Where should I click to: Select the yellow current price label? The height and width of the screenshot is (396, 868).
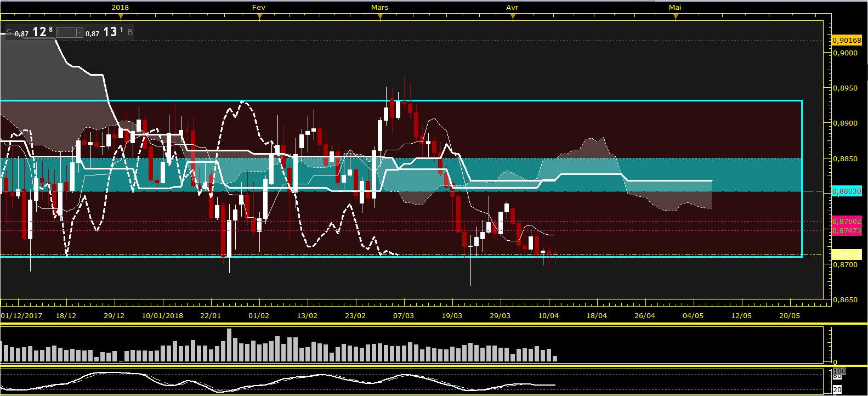point(847,255)
